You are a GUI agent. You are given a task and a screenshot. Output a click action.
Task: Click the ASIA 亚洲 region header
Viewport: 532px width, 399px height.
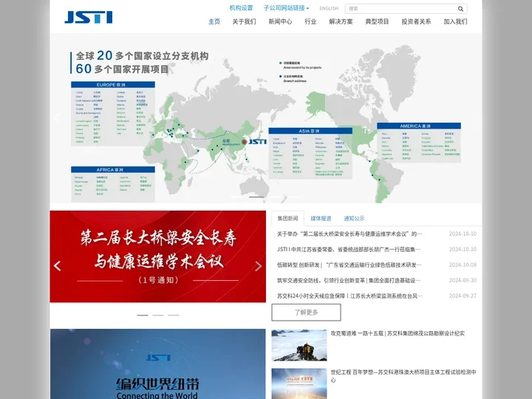[x=310, y=131]
